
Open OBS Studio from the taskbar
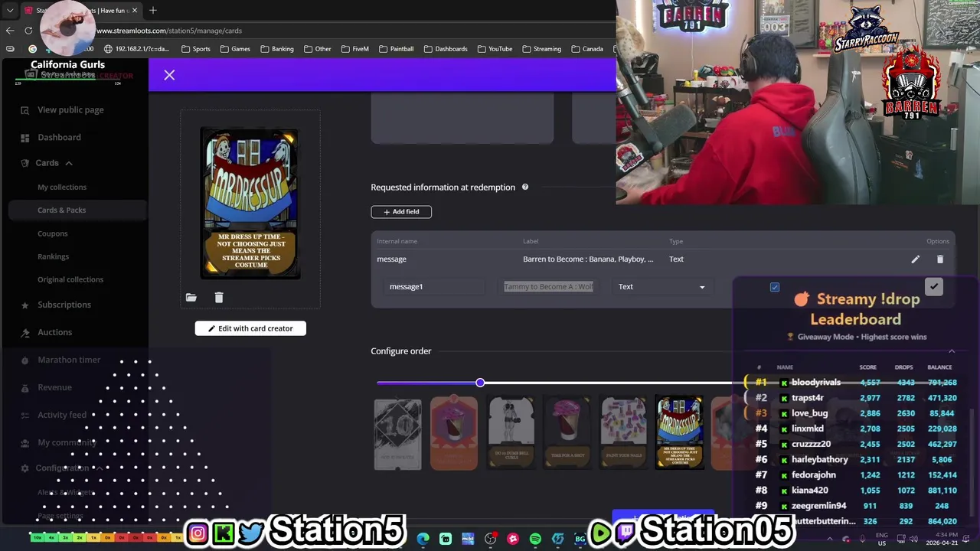[x=490, y=539]
